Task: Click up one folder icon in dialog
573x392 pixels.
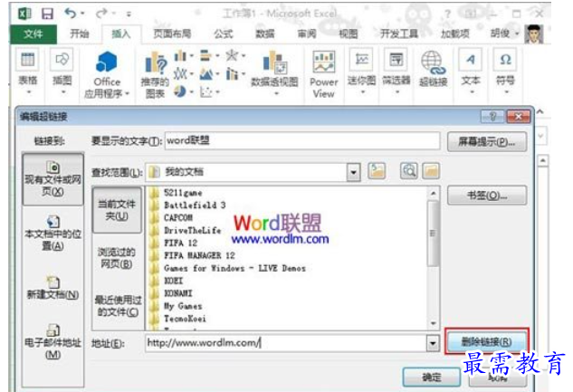Action: (377, 170)
